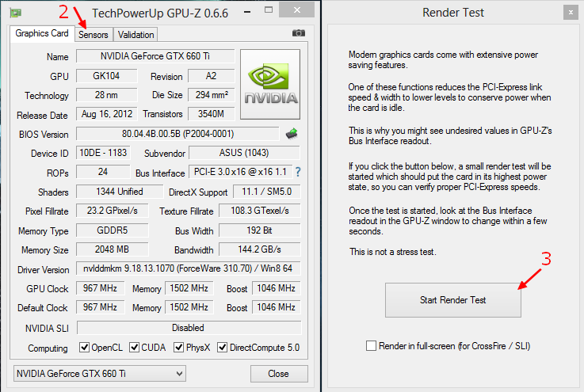The image size is (584, 392).
Task: Click the ROPs value 24
Action: pos(103,172)
